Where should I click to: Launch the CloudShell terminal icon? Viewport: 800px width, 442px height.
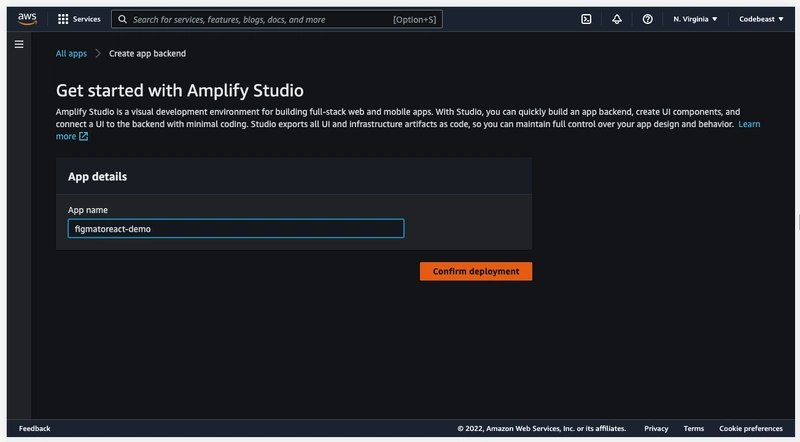click(586, 19)
